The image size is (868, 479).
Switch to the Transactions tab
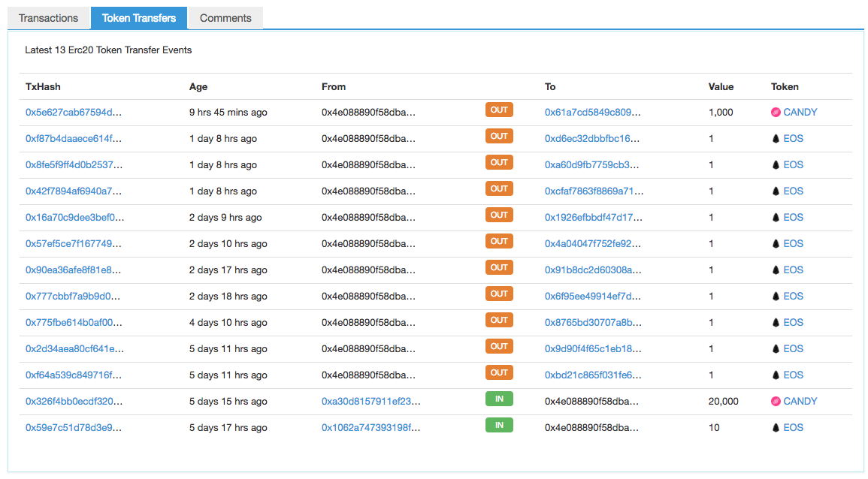[48, 18]
